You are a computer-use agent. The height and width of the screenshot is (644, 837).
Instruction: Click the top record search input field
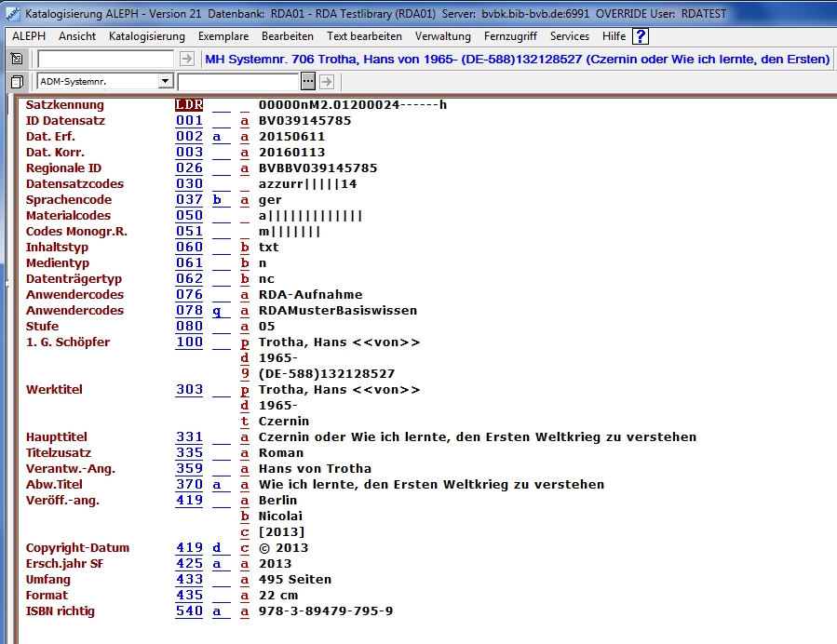click(105, 59)
